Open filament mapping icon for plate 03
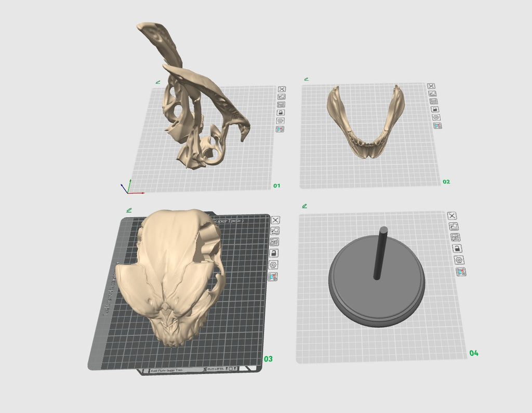Image resolution: width=532 pixels, height=413 pixels. point(273,277)
